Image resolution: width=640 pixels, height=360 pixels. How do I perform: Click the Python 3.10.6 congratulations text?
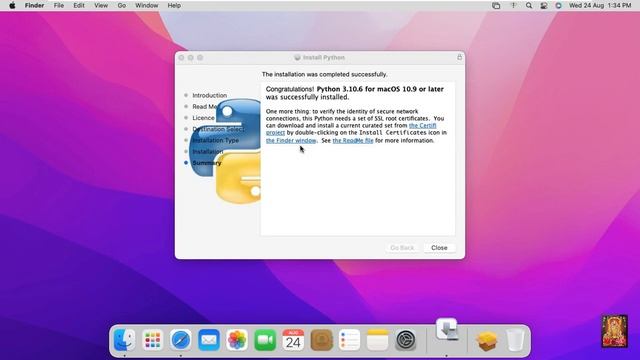(354, 93)
